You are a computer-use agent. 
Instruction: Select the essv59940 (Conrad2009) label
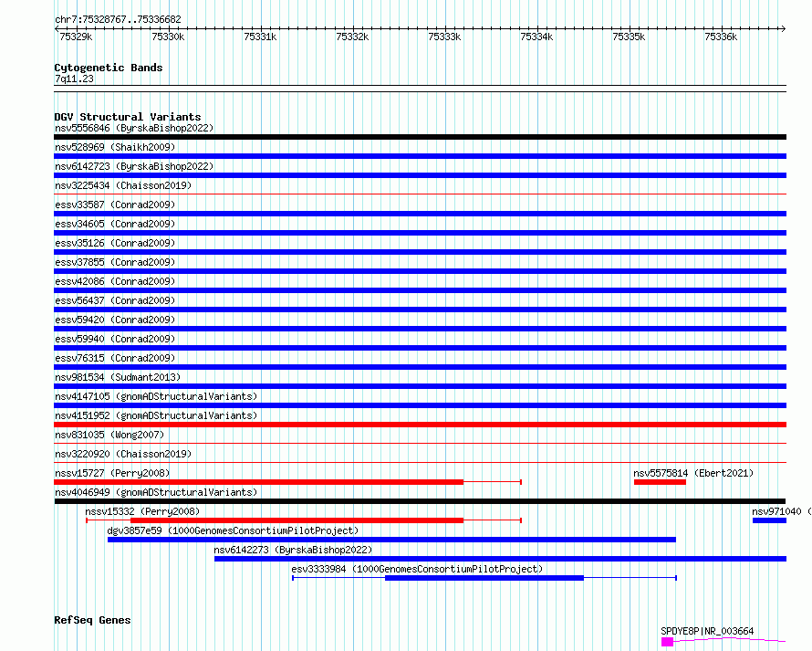(x=115, y=339)
